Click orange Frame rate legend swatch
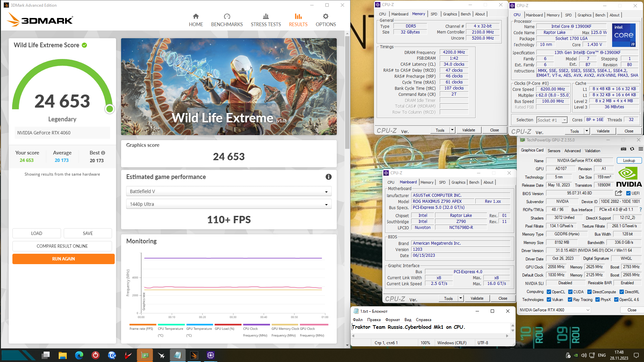 pyautogui.click(x=143, y=324)
